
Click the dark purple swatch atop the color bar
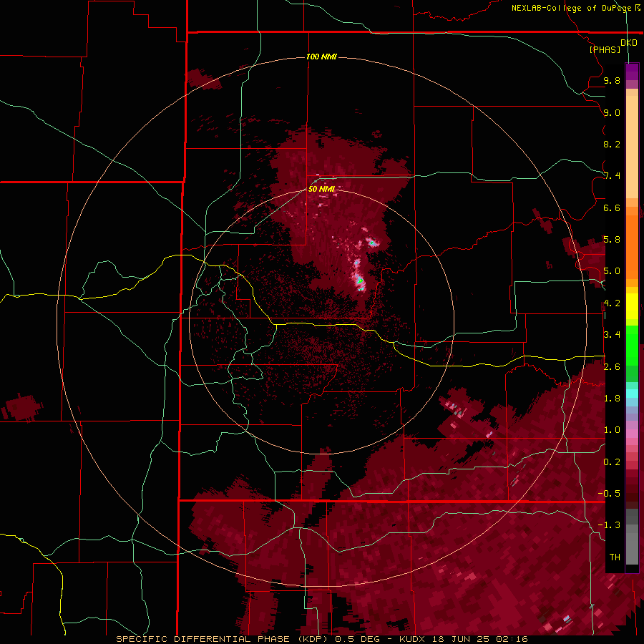click(632, 72)
